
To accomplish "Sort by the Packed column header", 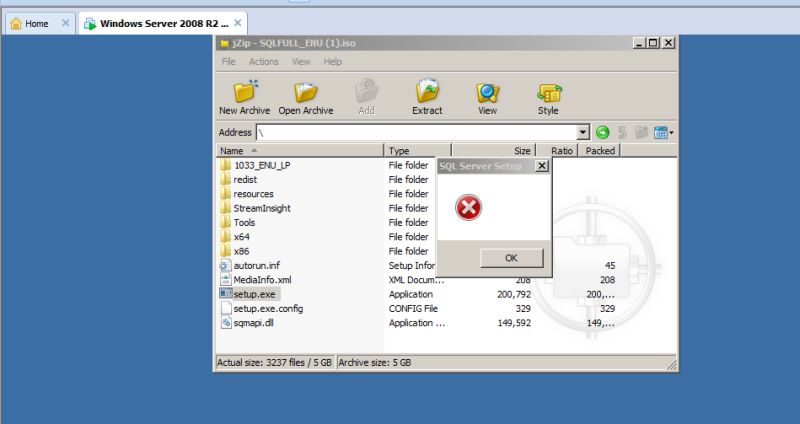I will click(x=599, y=151).
